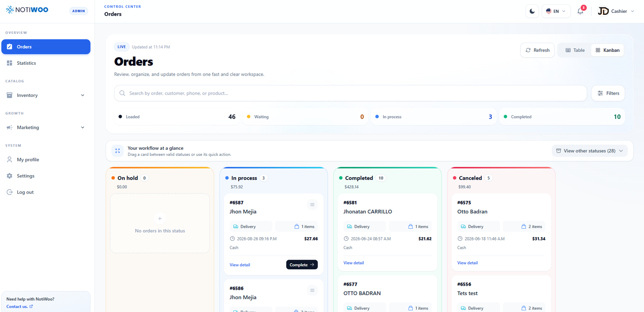This screenshot has width=644, height=312.
Task: Click the $31.34 order total
Action: point(539,239)
